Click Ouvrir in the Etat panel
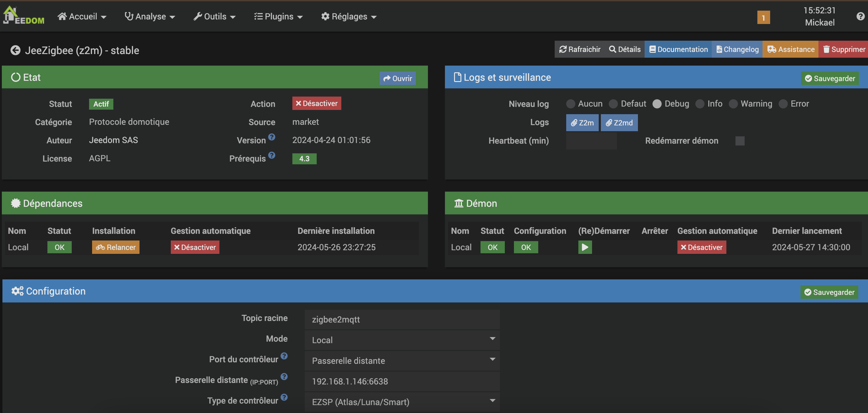Screen dimensions: 868x413 398,78
